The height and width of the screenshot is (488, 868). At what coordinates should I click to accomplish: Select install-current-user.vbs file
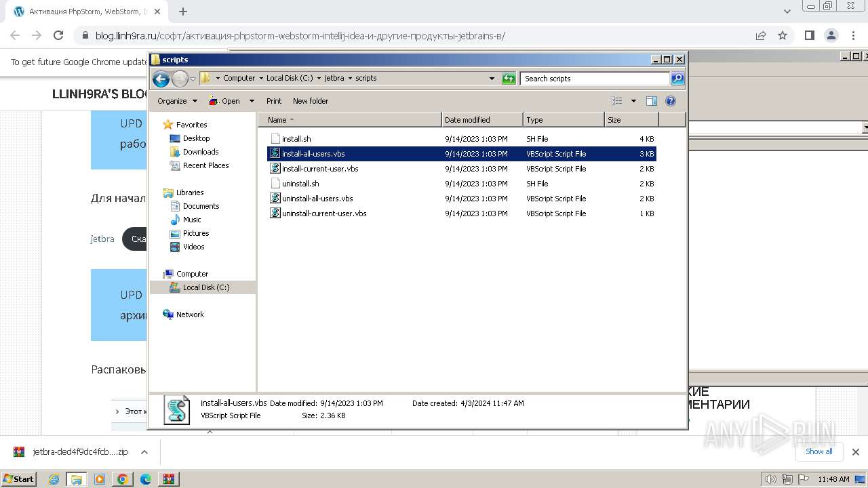[x=462, y=169]
